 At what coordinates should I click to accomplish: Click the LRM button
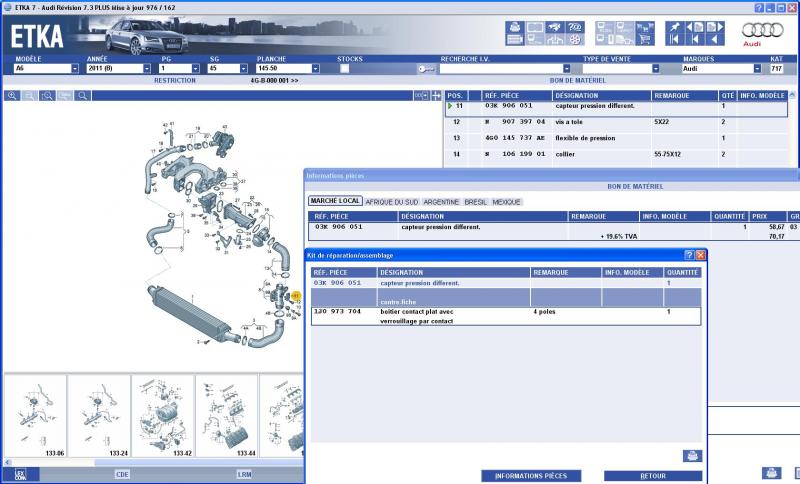tap(244, 474)
